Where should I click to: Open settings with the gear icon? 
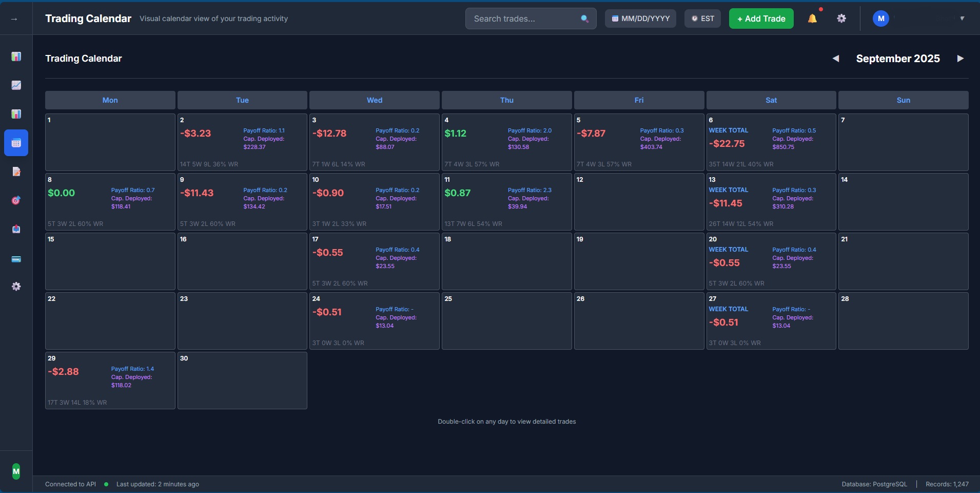(x=841, y=18)
